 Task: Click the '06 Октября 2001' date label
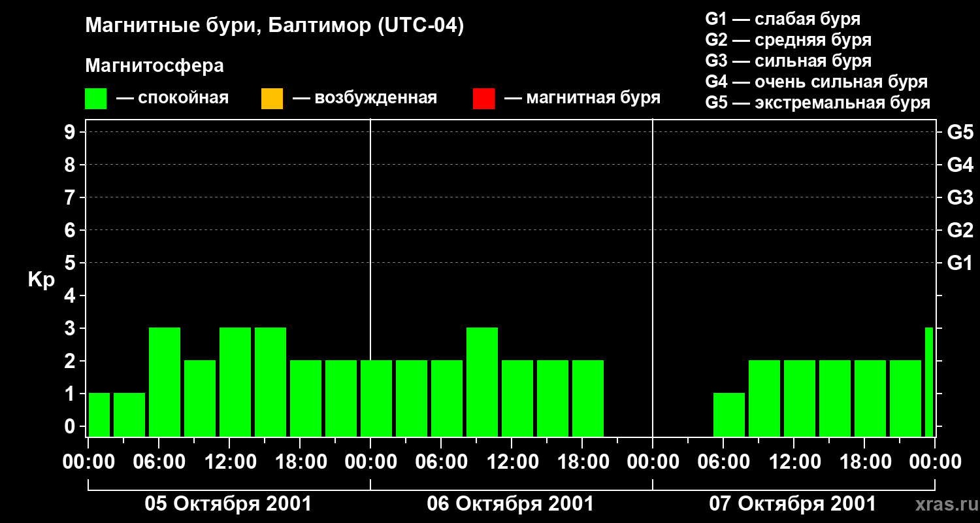(510, 504)
